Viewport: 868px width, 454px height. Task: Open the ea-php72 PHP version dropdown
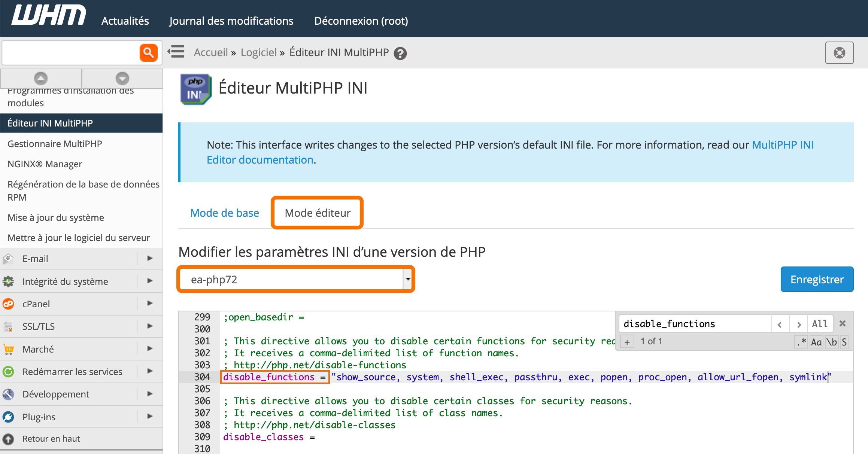click(x=295, y=280)
